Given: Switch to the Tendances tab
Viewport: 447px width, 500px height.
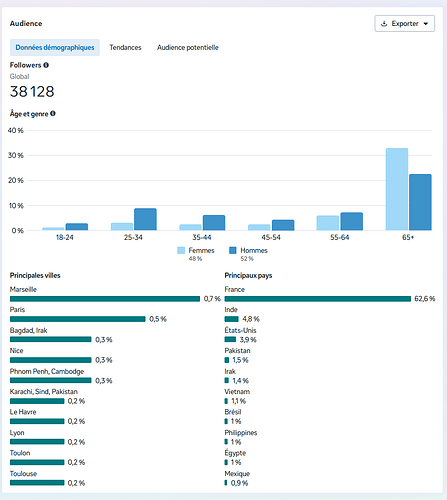Looking at the screenshot, I should tap(125, 47).
